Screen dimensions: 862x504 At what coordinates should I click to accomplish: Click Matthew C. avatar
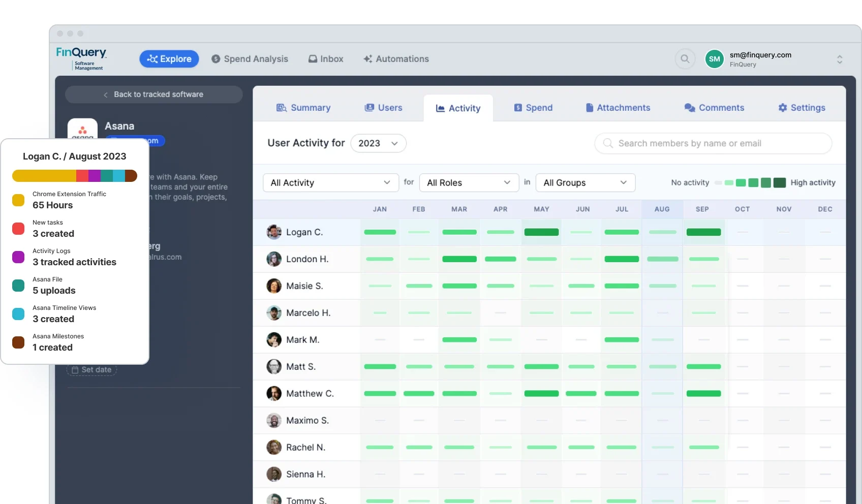[x=274, y=394]
